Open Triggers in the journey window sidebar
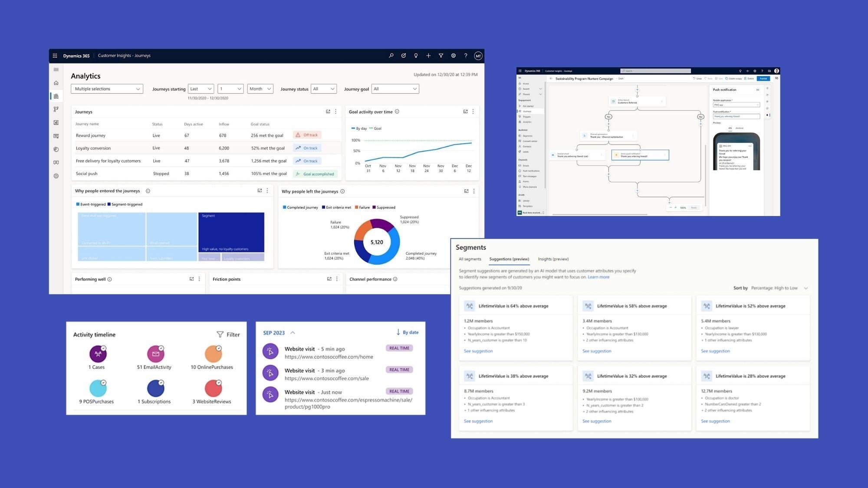The width and height of the screenshot is (868, 488). pyautogui.click(x=526, y=117)
